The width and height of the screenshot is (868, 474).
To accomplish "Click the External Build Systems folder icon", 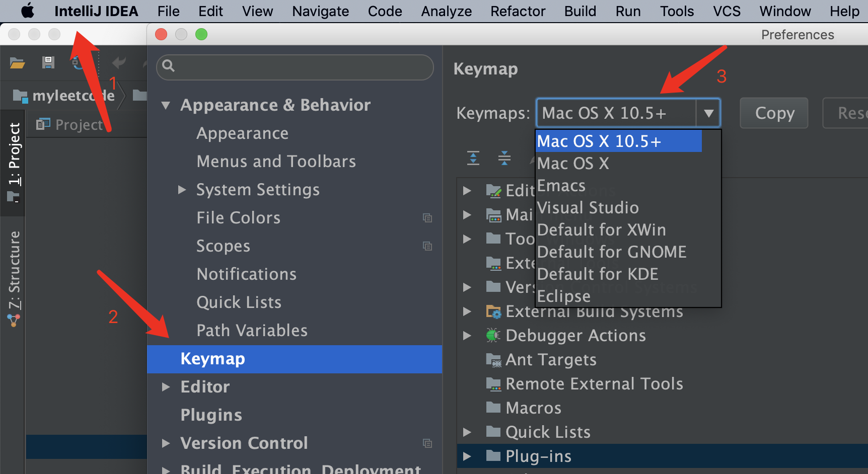I will click(x=493, y=311).
